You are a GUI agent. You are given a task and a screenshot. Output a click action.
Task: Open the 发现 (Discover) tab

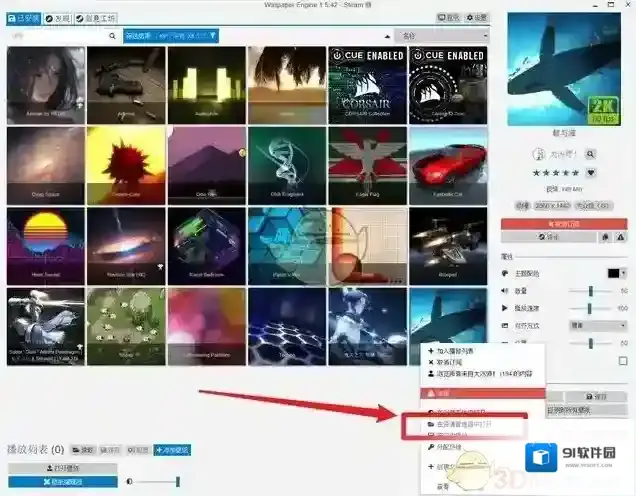[58, 17]
